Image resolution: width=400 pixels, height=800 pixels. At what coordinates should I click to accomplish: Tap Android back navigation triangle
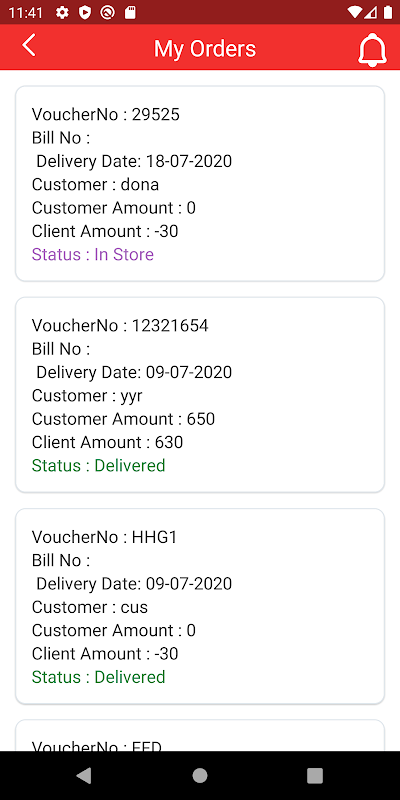(84, 776)
